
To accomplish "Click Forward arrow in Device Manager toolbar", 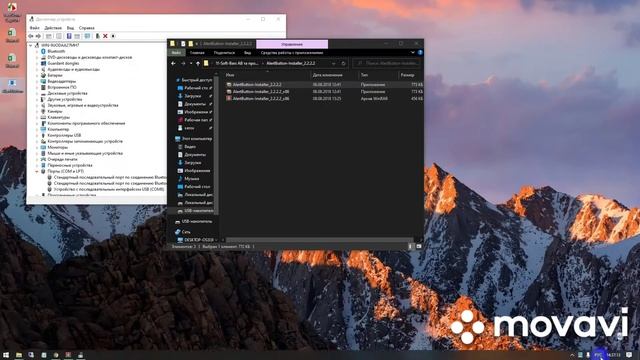I will (x=38, y=36).
